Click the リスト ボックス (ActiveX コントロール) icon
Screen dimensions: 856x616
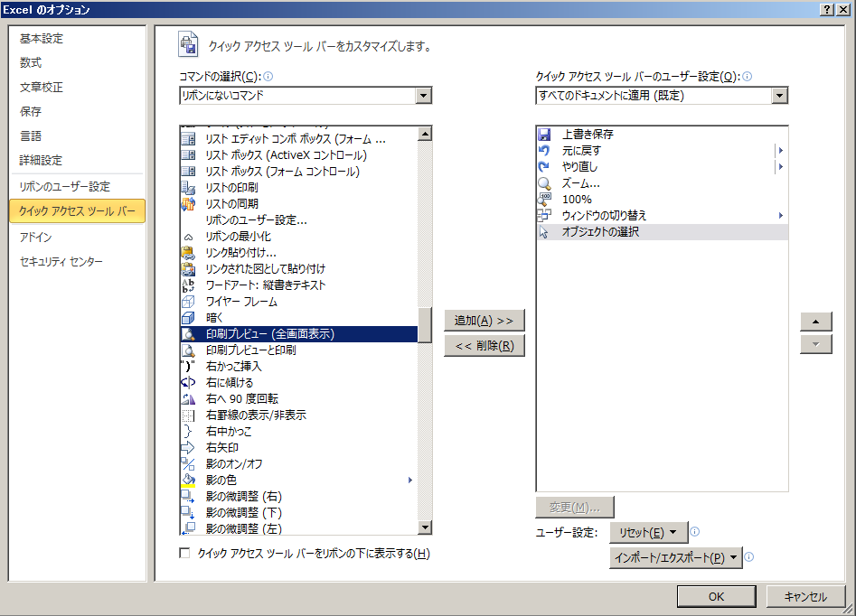(x=188, y=155)
